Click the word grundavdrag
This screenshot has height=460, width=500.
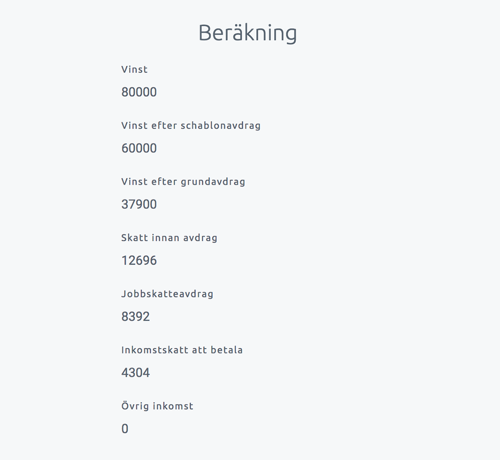pyautogui.click(x=213, y=182)
